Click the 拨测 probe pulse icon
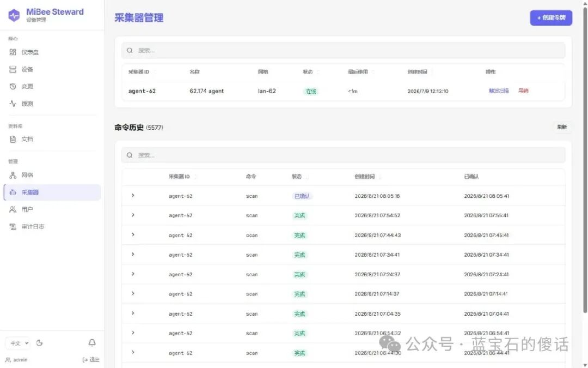 pos(13,104)
